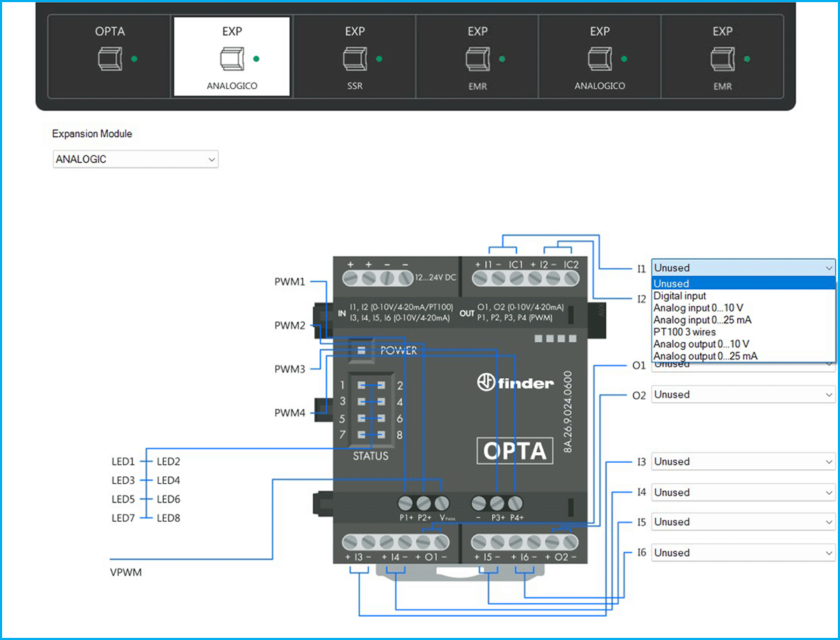Open the I5 mode dropdown
Viewport: 840px width, 640px height.
743,522
